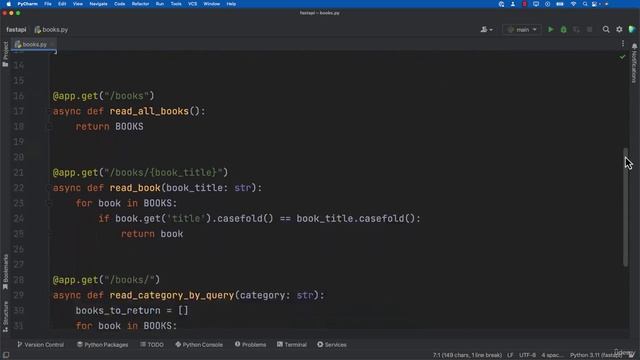Change file encoding UTF-8 in status bar

527,355
